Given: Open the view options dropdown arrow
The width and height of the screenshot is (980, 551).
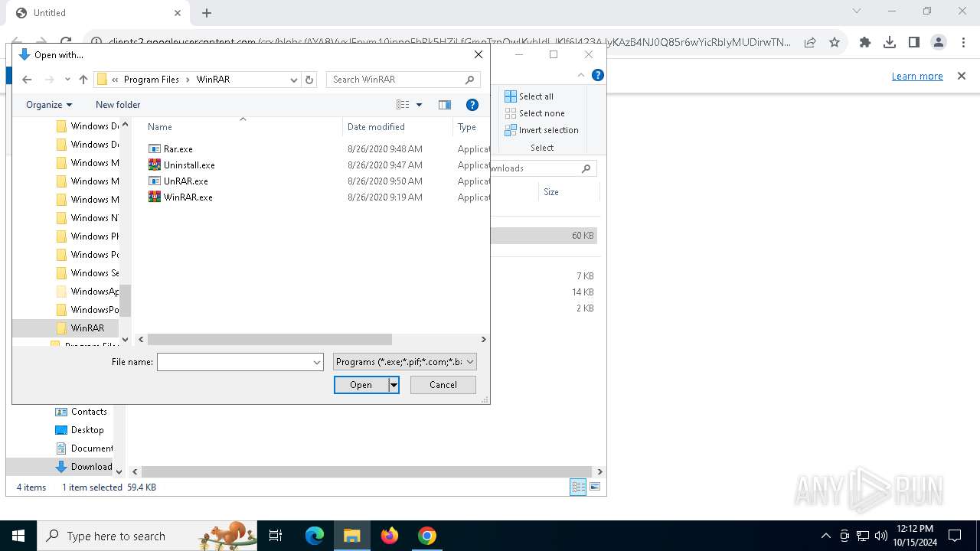Looking at the screenshot, I should [419, 105].
